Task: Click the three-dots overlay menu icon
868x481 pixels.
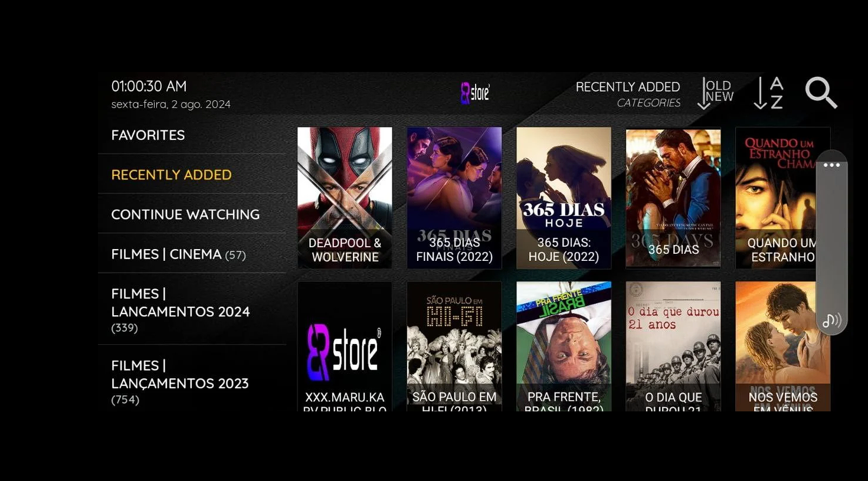Action: (x=831, y=165)
